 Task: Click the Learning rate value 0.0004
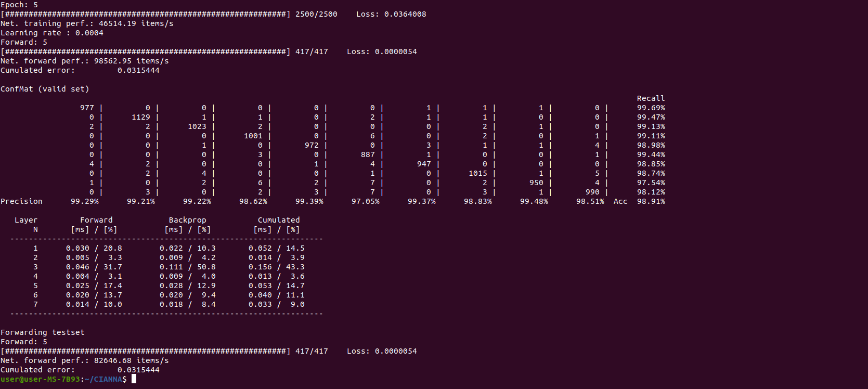coord(89,33)
